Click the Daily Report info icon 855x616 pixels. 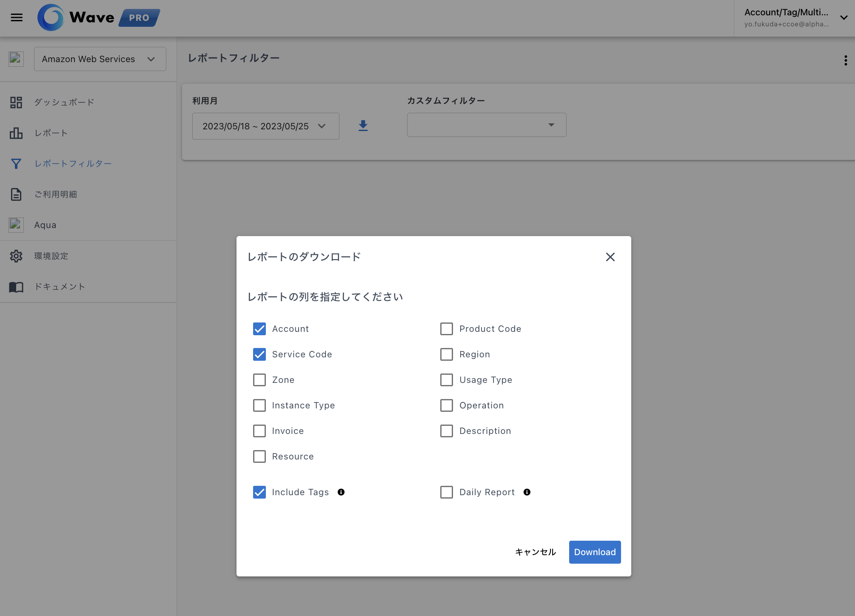click(x=527, y=492)
